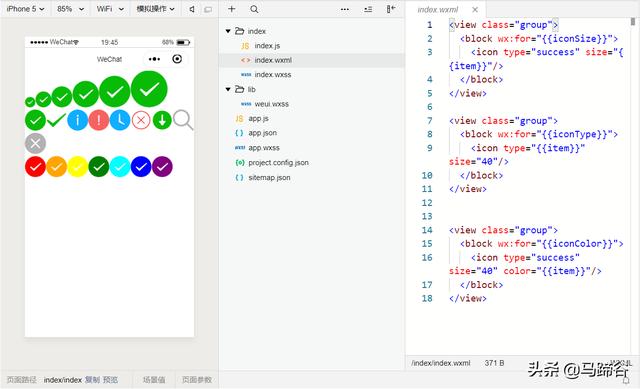Viewport: 640px width, 389px height.
Task: Click the WeChat capsule close circle button
Action: [177, 59]
